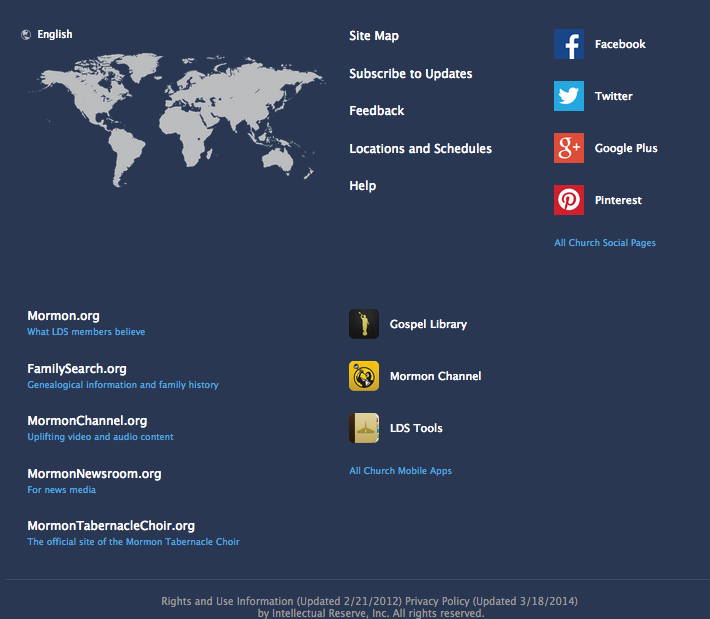
Task: Open the Mormon Channel app icon
Action: (364, 376)
